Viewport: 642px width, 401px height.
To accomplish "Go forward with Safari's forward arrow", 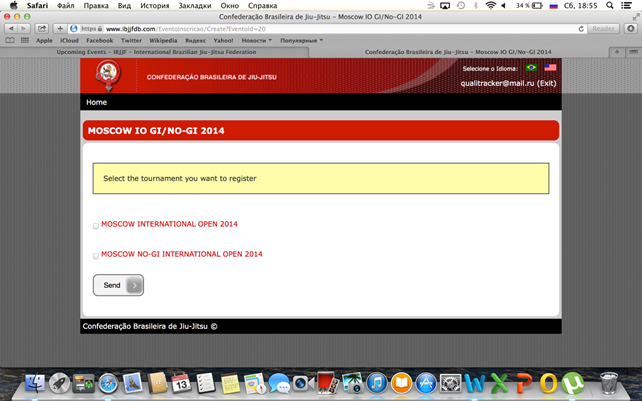I will [23, 29].
